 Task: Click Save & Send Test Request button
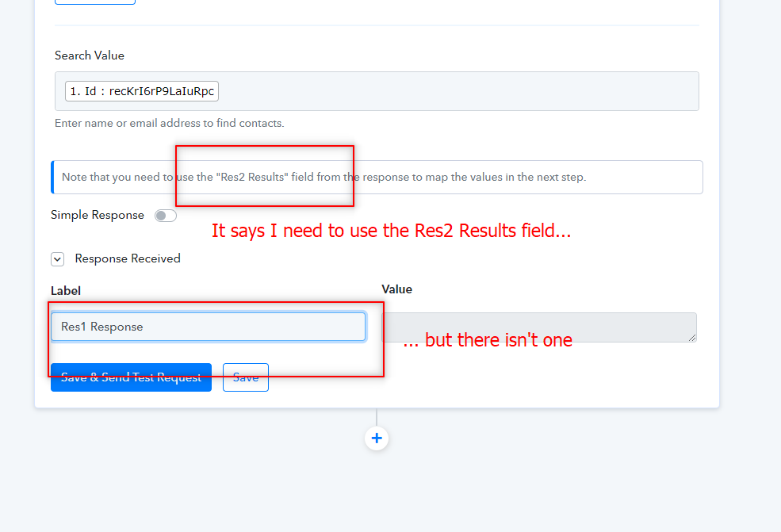coord(131,377)
